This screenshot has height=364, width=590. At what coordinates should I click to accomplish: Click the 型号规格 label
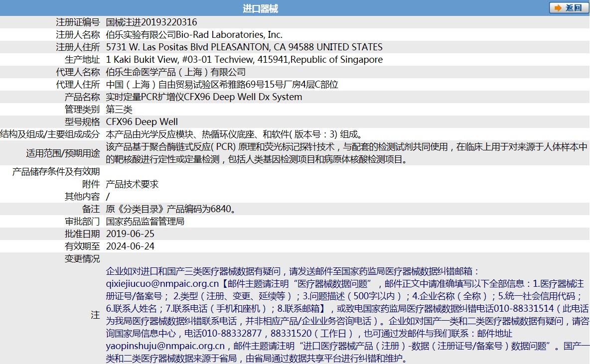tap(82, 122)
